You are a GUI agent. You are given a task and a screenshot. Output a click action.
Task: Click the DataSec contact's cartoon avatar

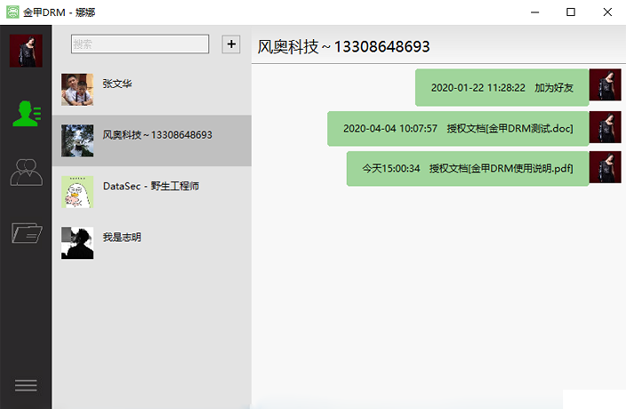click(77, 191)
